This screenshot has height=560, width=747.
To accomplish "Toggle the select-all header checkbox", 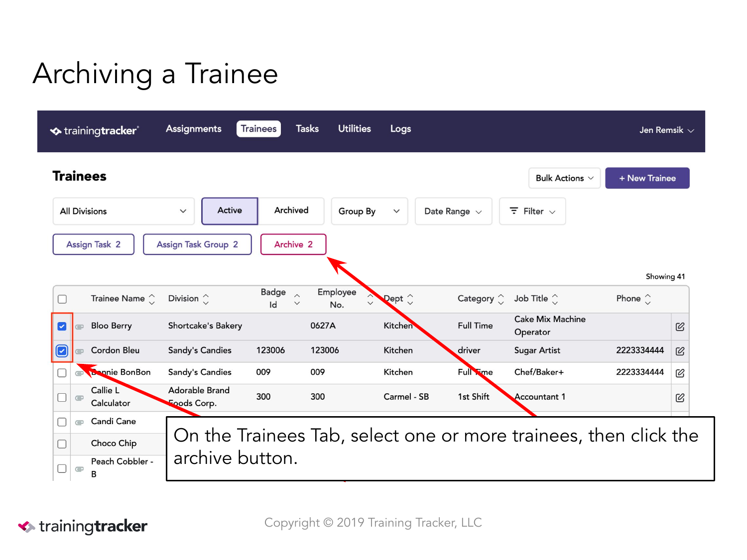I will pos(62,299).
